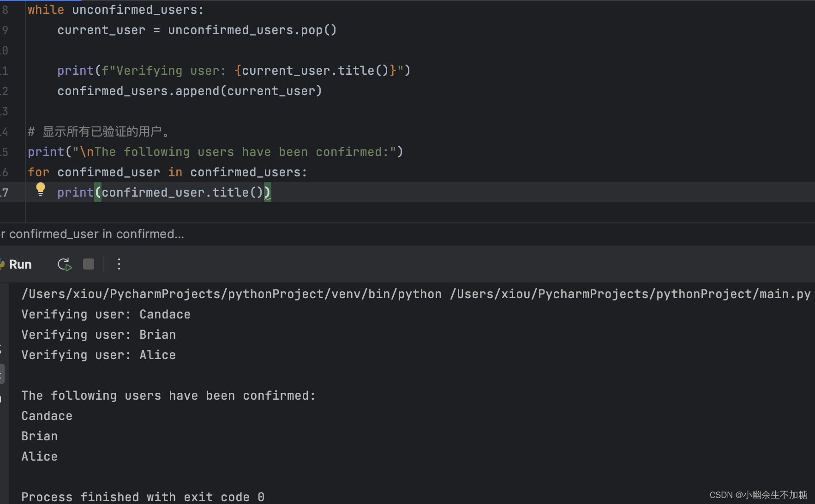Click the yellow lightbulb quick-fix icon
This screenshot has height=504, width=815.
click(41, 189)
